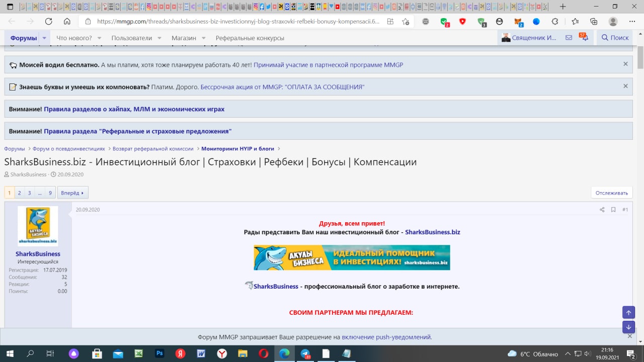This screenshot has width=644, height=362.
Task: Open the Магазин navigation item
Action: [184, 38]
